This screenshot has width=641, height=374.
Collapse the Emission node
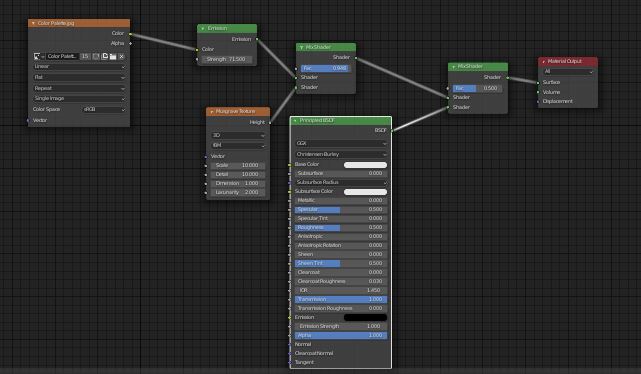click(x=203, y=28)
